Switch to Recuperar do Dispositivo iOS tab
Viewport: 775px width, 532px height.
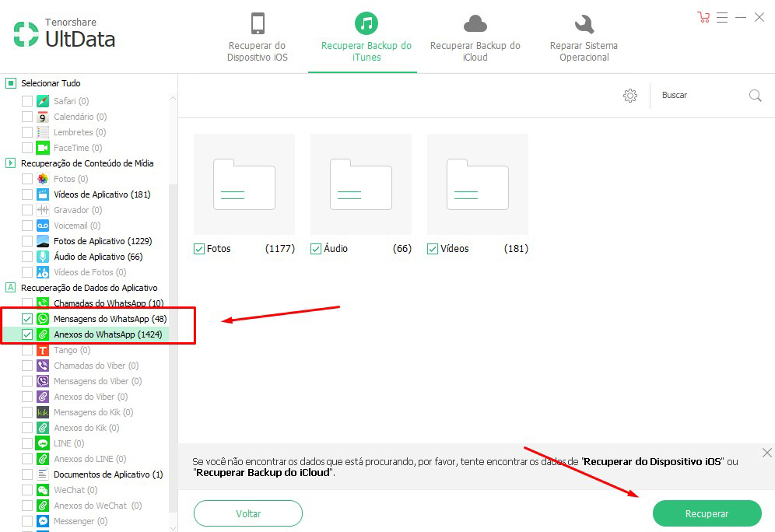pos(258,37)
